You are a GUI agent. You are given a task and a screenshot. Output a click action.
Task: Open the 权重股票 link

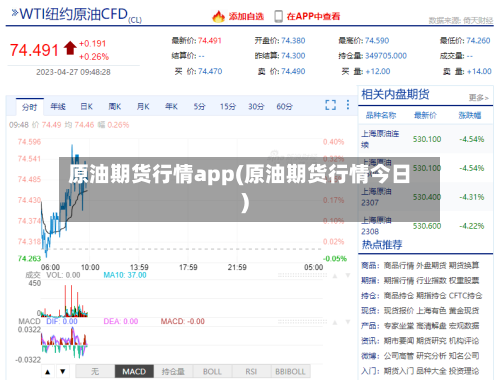tap(464, 281)
